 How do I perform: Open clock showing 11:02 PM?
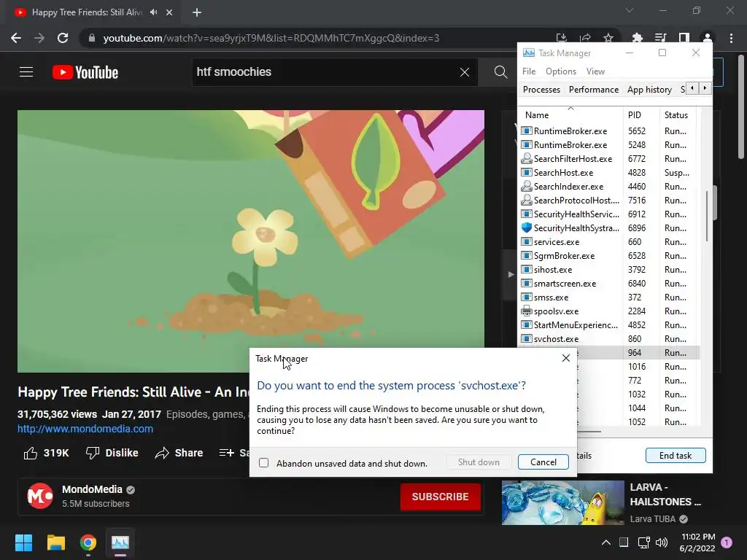pyautogui.click(x=698, y=542)
